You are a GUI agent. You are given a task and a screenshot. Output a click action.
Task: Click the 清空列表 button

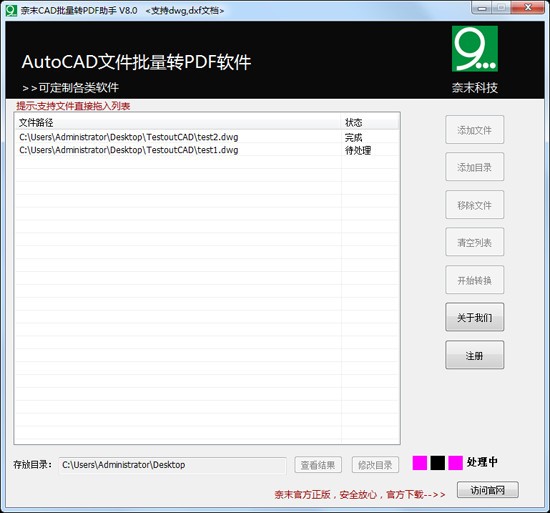point(475,242)
